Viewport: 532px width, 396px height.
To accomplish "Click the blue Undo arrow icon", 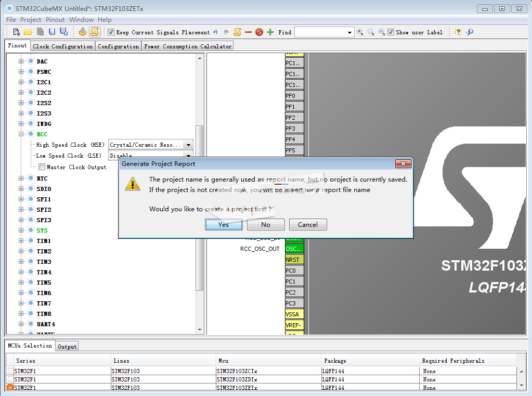I will [215, 32].
